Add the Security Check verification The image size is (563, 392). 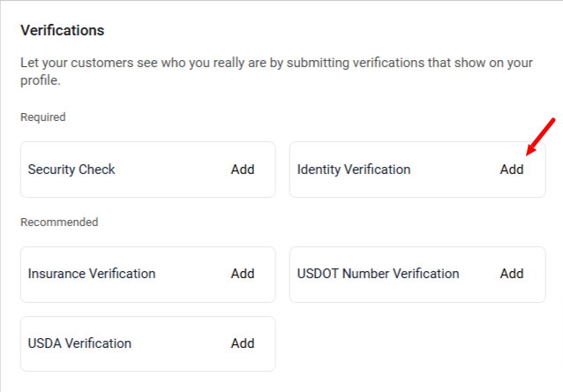(x=243, y=170)
